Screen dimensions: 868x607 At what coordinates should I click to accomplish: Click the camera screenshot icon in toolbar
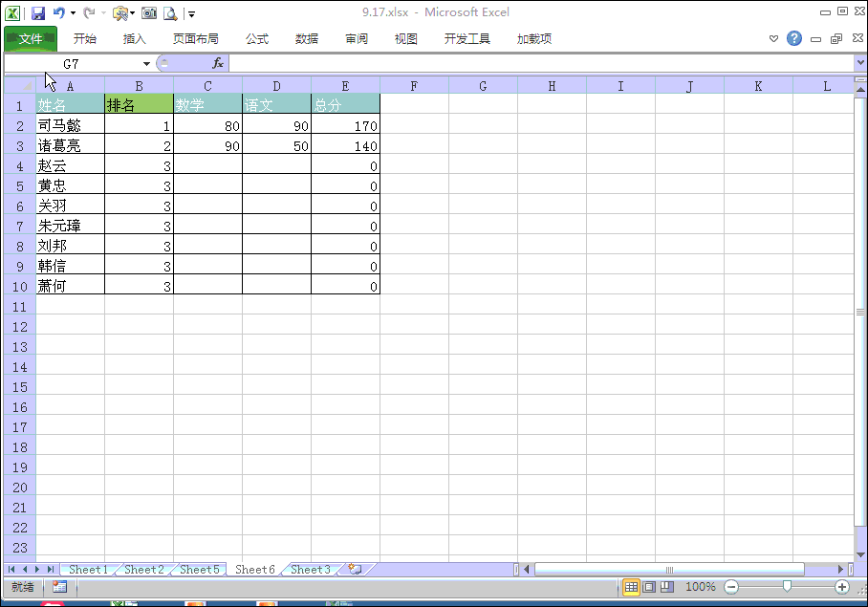149,13
